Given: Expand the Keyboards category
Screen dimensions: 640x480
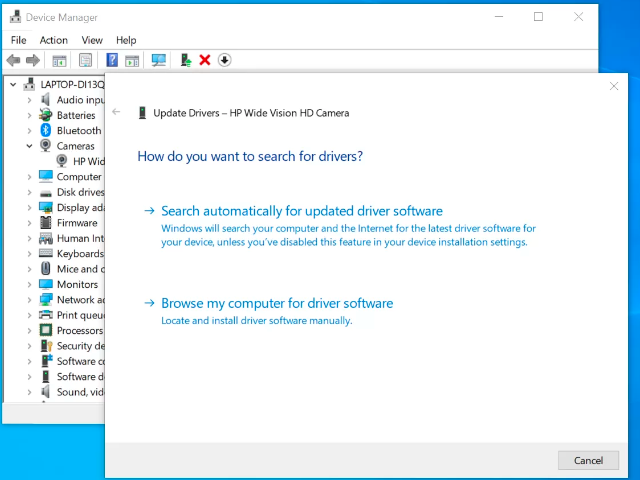Looking at the screenshot, I should tap(30, 254).
